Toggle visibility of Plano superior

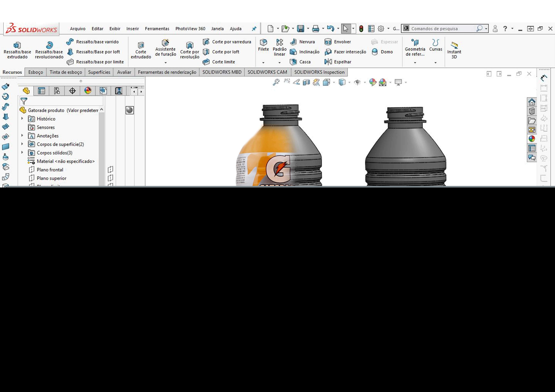(x=110, y=178)
